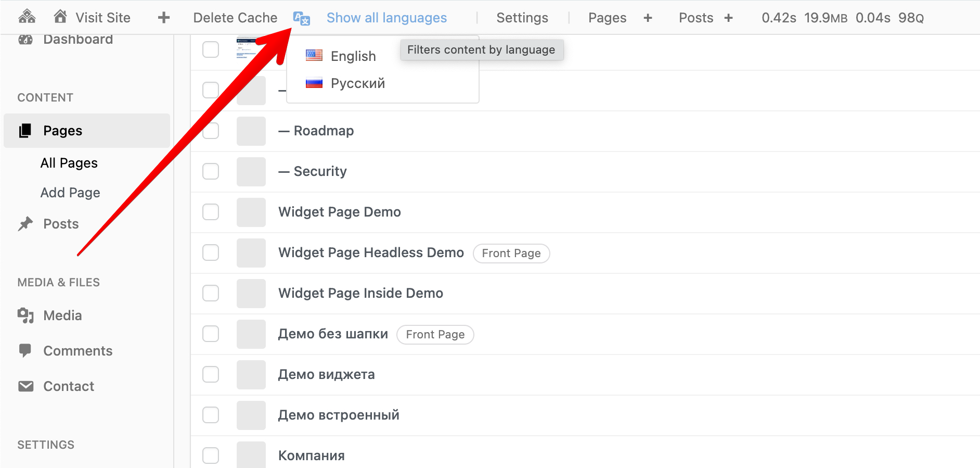Click the home icon beside Visit Site

tap(60, 17)
